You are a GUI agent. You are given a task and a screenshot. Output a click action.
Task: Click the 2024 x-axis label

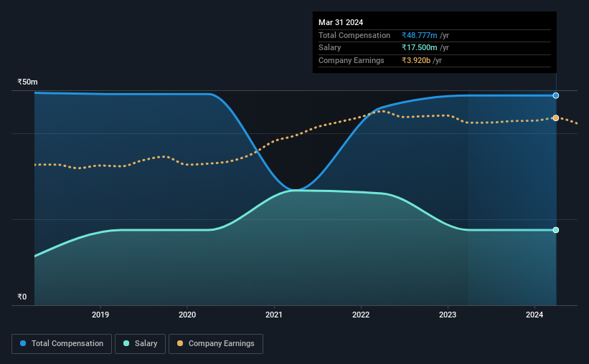(x=534, y=315)
